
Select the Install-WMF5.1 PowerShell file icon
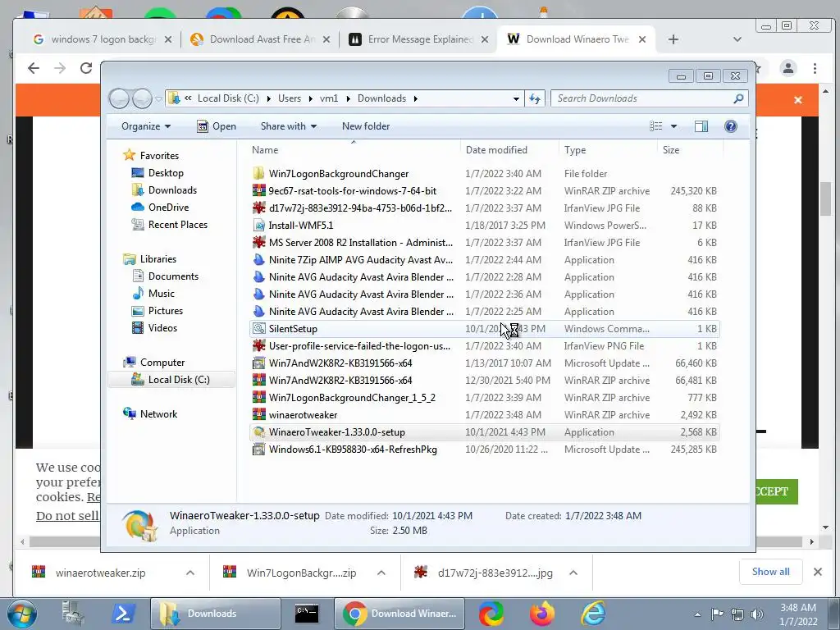(258, 226)
